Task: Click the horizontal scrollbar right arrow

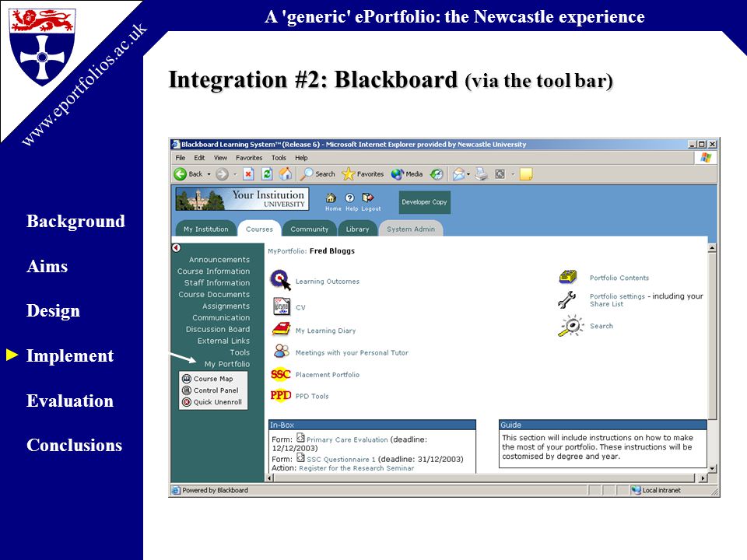Action: [703, 478]
